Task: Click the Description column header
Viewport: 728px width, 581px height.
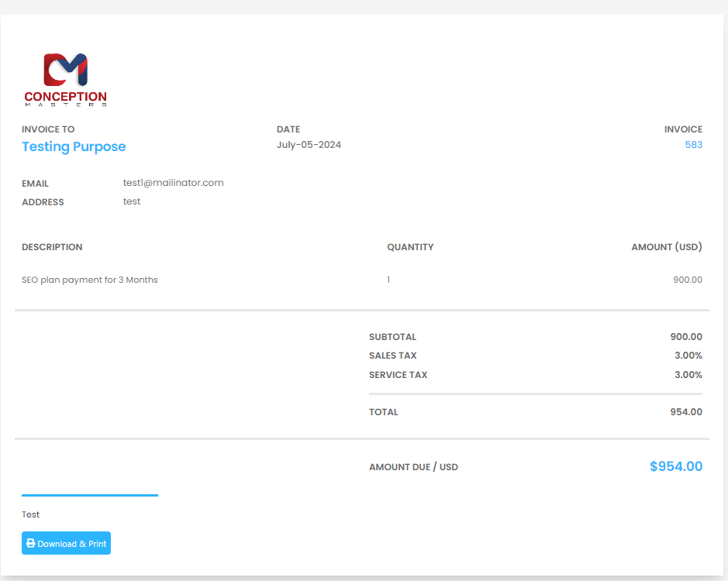Action: click(x=52, y=247)
